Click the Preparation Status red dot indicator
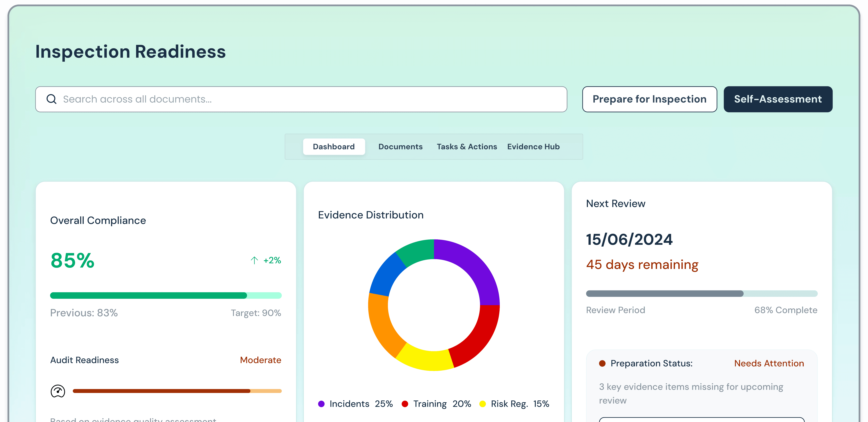 (602, 363)
